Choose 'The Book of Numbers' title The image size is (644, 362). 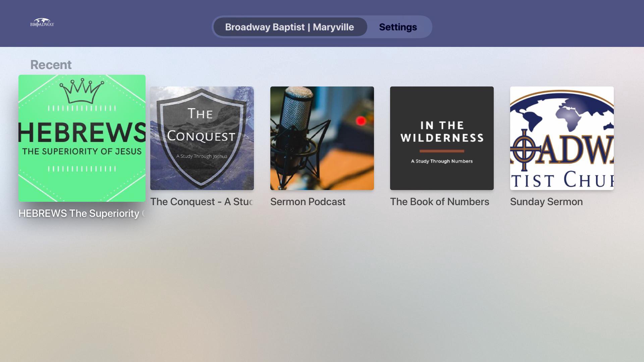coord(439,202)
